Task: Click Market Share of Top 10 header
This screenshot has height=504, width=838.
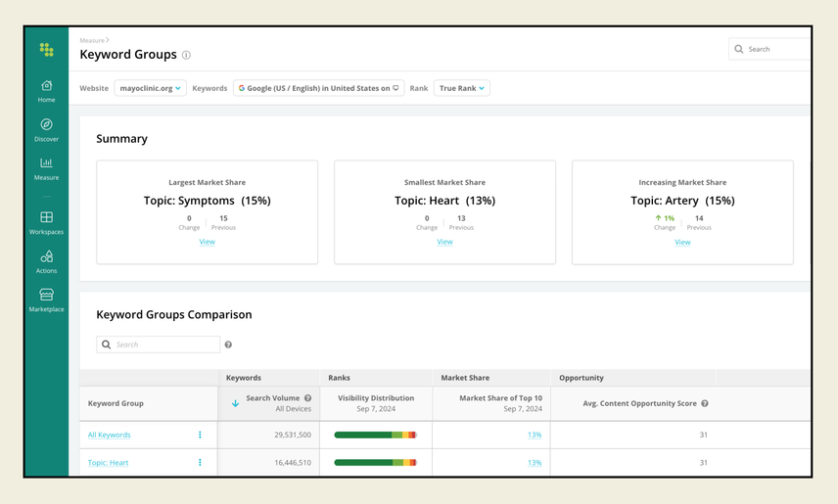Action: [501, 398]
